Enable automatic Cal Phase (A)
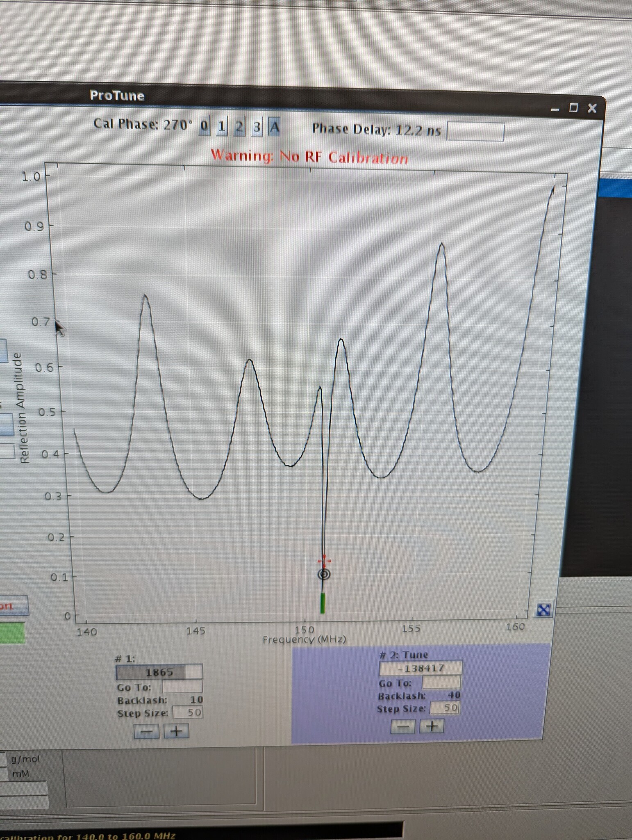The width and height of the screenshot is (632, 840). coord(275,128)
